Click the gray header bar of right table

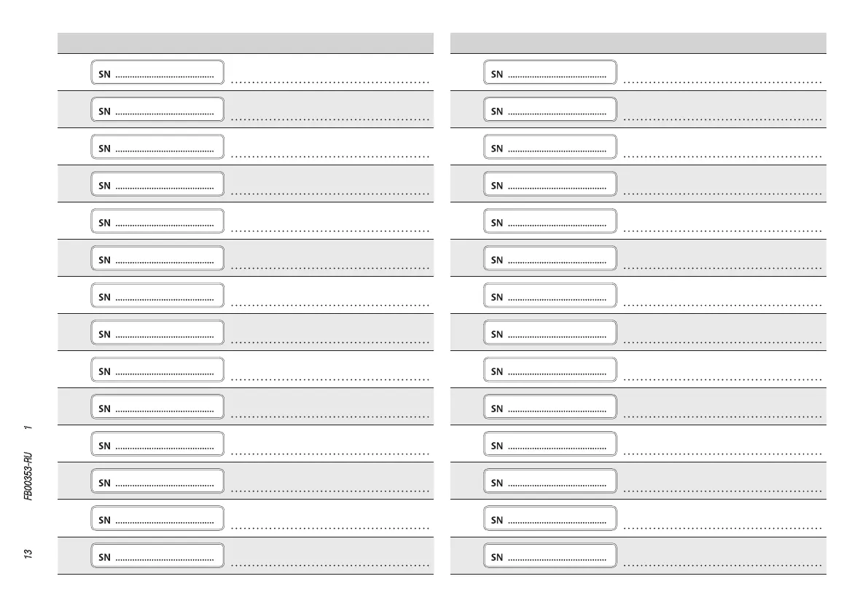point(638,43)
